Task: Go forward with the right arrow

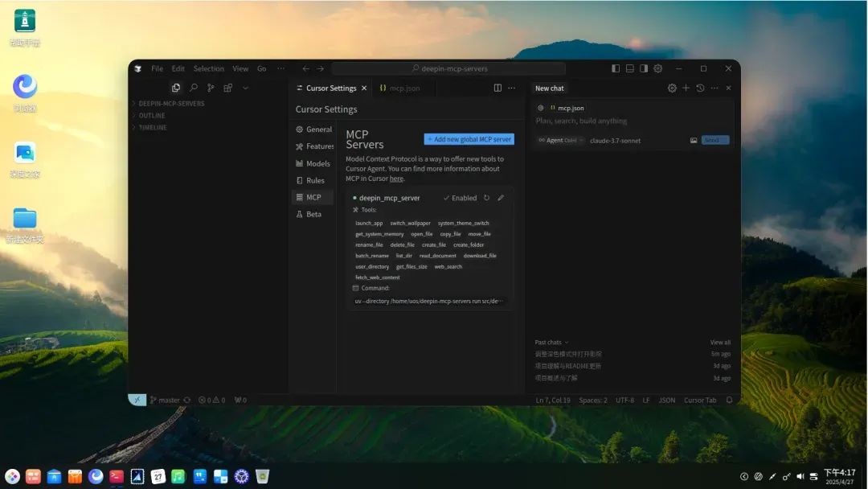Action: 321,68
